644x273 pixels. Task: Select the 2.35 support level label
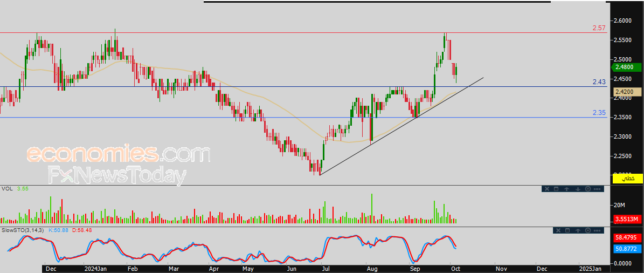599,113
